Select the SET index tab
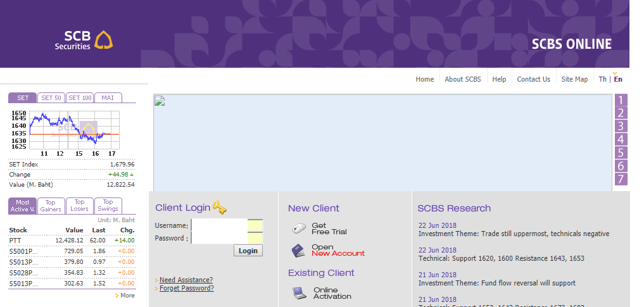644x307 pixels. point(23,97)
